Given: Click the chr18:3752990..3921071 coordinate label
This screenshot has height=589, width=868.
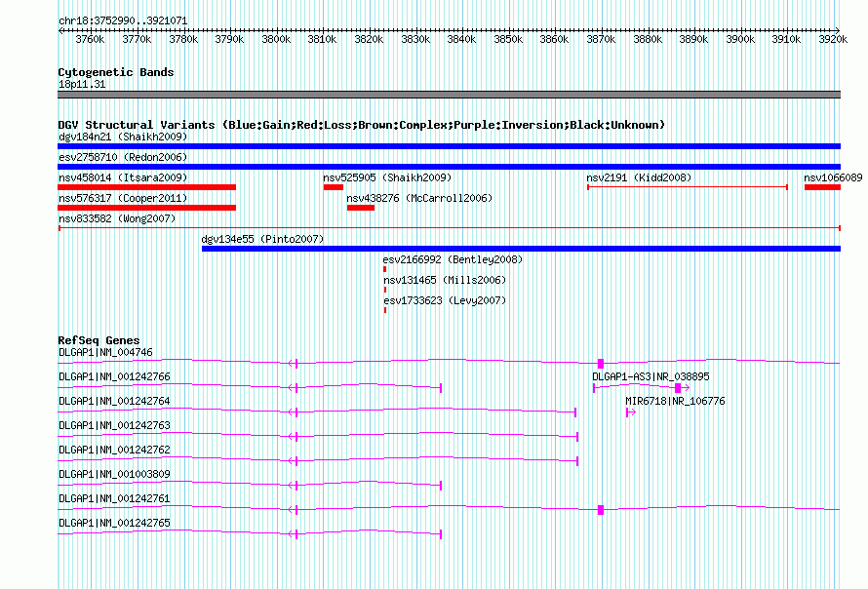Looking at the screenshot, I should [x=123, y=20].
